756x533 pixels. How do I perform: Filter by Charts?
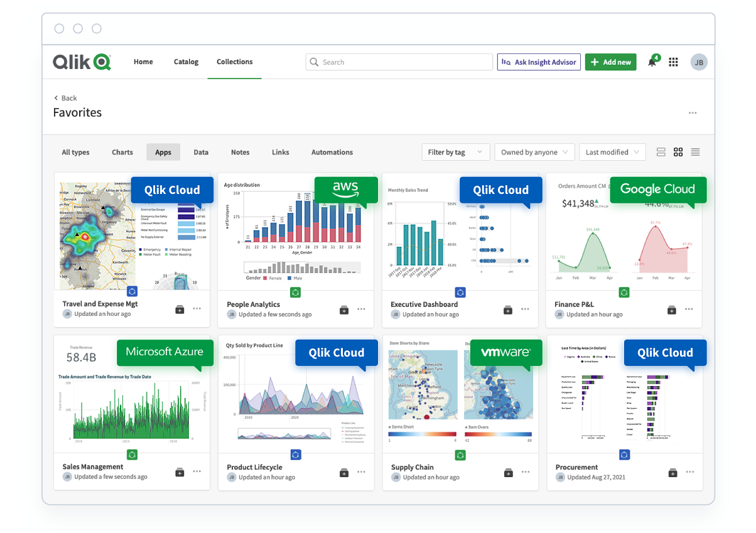pyautogui.click(x=122, y=152)
